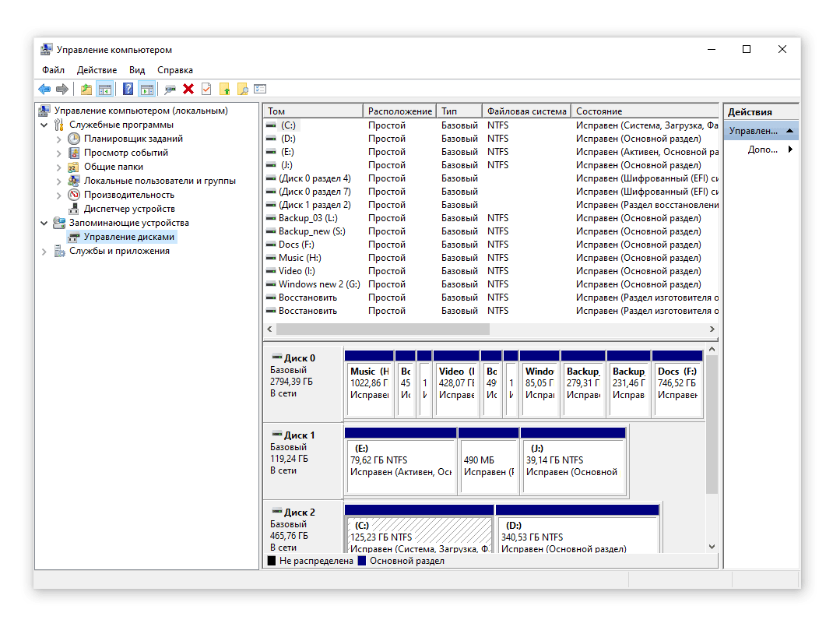The width and height of the screenshot is (840, 627).
Task: Collapse the Управлен... actions section arrow
Action: click(x=789, y=131)
